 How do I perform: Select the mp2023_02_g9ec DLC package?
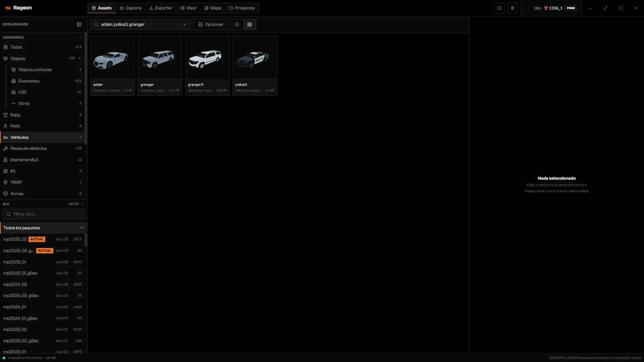point(42,341)
